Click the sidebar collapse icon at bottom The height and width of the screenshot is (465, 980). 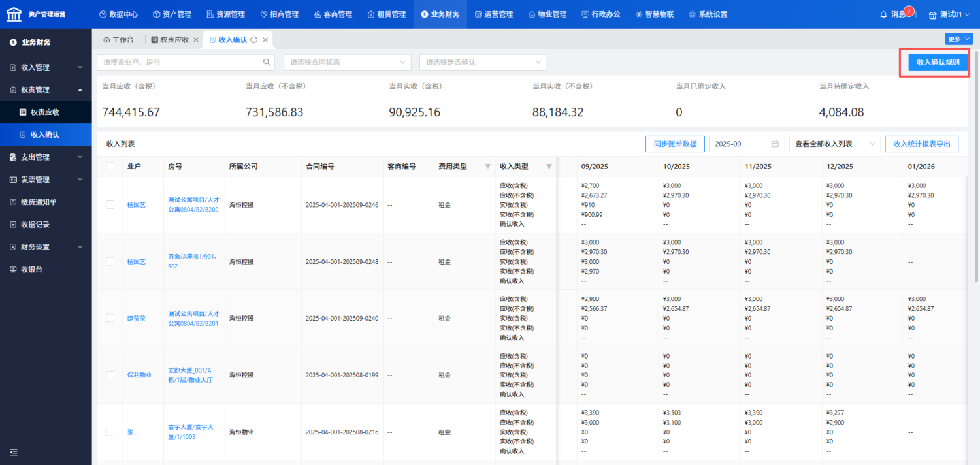tap(14, 452)
